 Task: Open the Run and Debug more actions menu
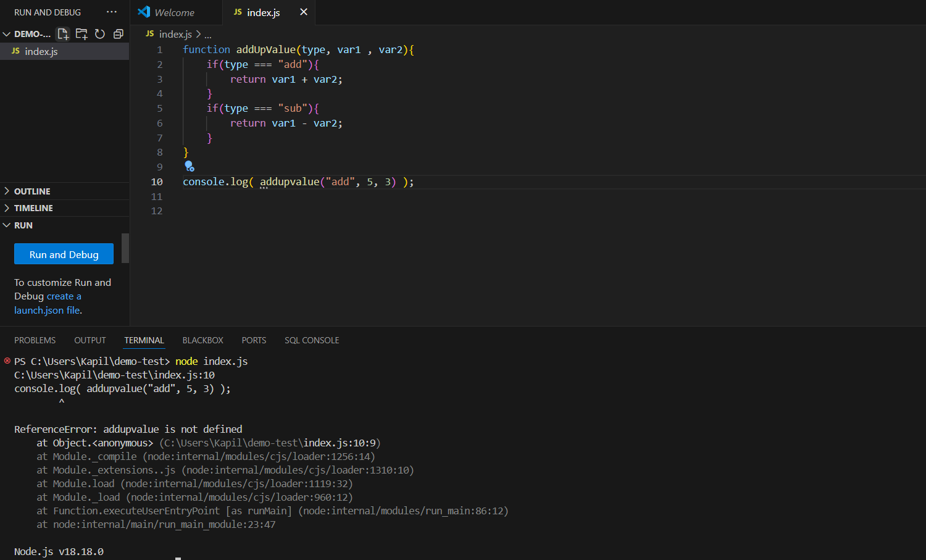pos(112,12)
